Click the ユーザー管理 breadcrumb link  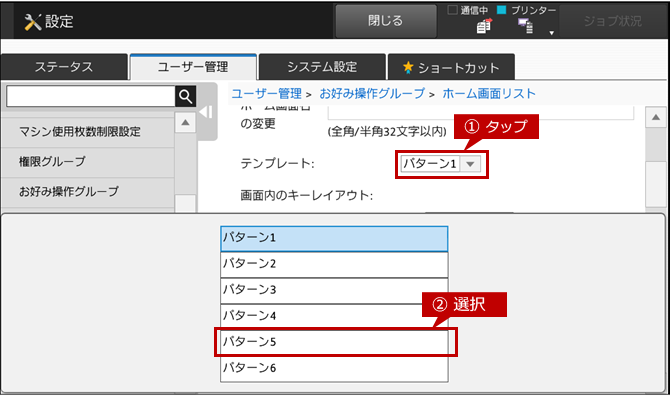(x=267, y=94)
